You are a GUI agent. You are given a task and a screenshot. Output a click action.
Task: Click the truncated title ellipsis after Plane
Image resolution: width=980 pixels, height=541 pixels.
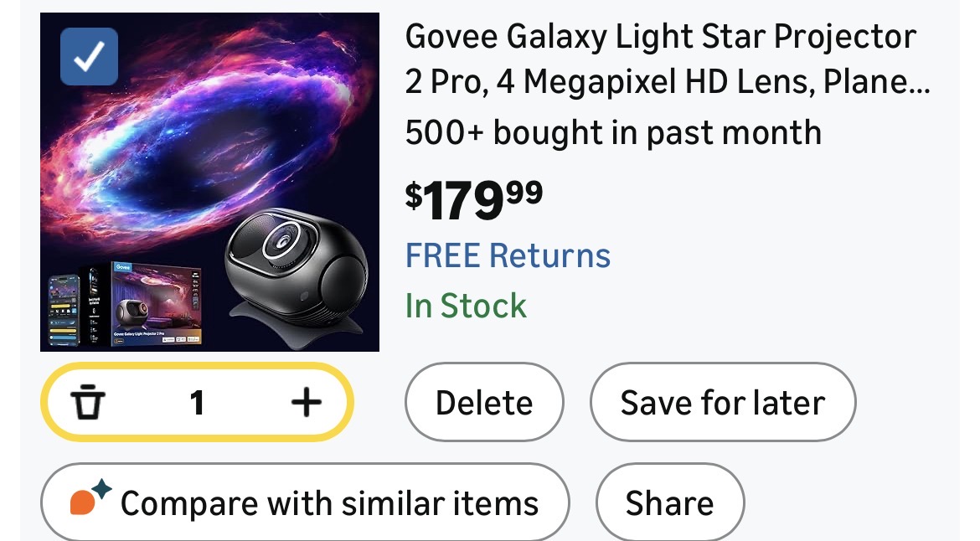point(919,84)
